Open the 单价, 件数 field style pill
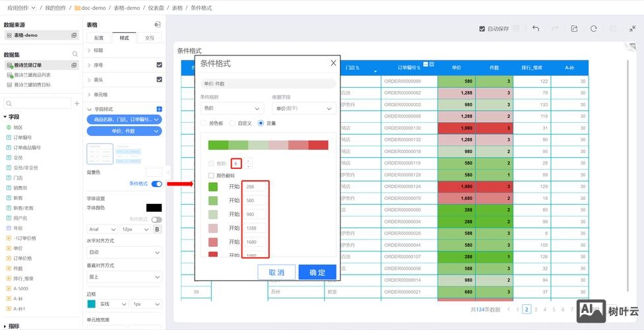Image resolution: width=644 pixels, height=330 pixels. [x=124, y=131]
